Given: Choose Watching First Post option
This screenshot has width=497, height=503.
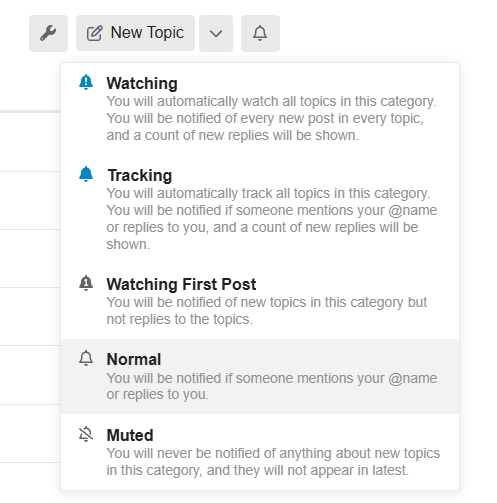Looking at the screenshot, I should tap(260, 301).
